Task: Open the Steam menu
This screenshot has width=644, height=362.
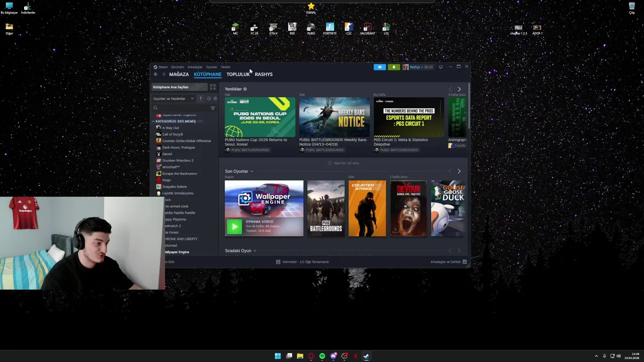Action: coord(161,67)
